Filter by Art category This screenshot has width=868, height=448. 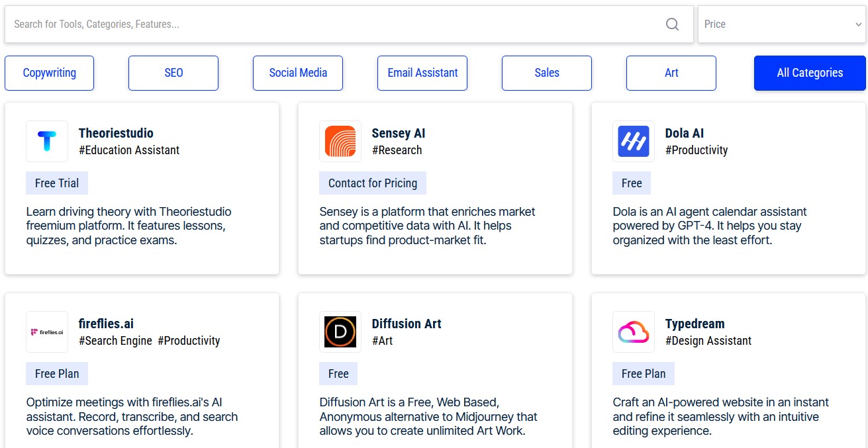(671, 73)
